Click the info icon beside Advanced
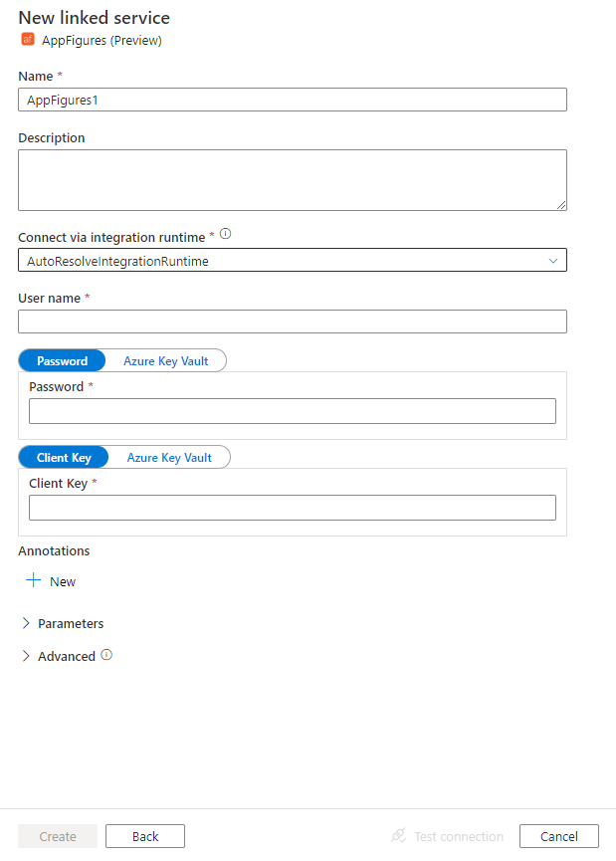This screenshot has height=861, width=616. pyautogui.click(x=107, y=656)
